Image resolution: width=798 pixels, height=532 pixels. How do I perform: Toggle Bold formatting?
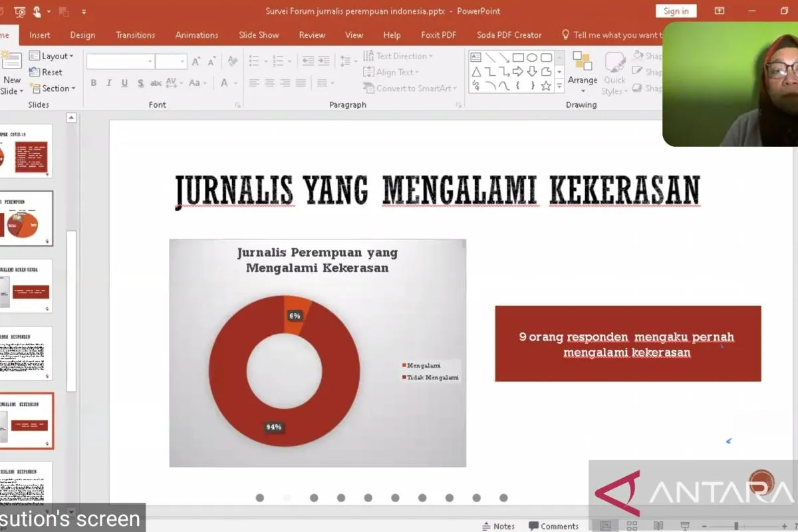(x=94, y=83)
